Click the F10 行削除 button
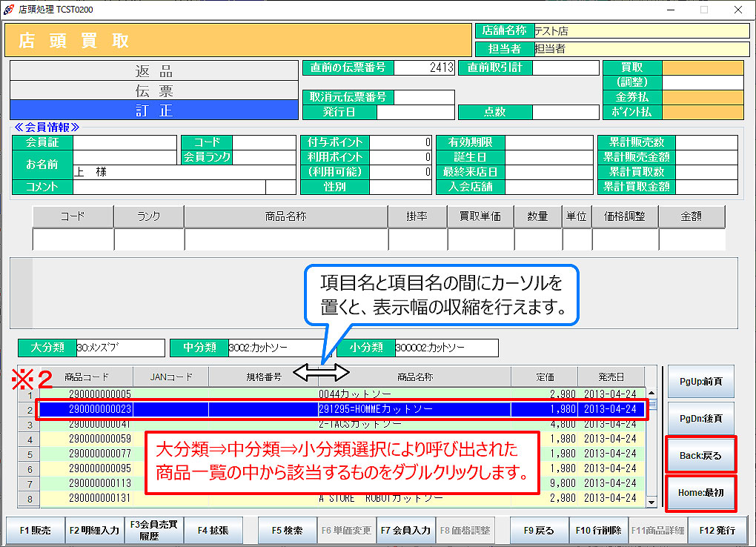 point(598,530)
